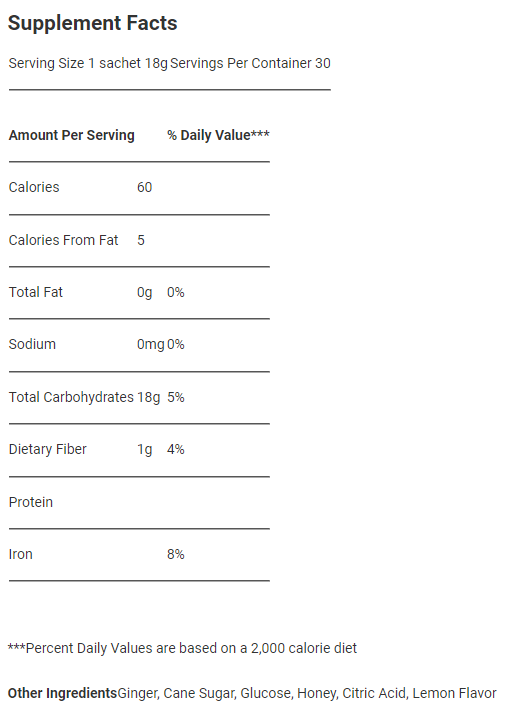Click the Sodium row label

coord(32,344)
